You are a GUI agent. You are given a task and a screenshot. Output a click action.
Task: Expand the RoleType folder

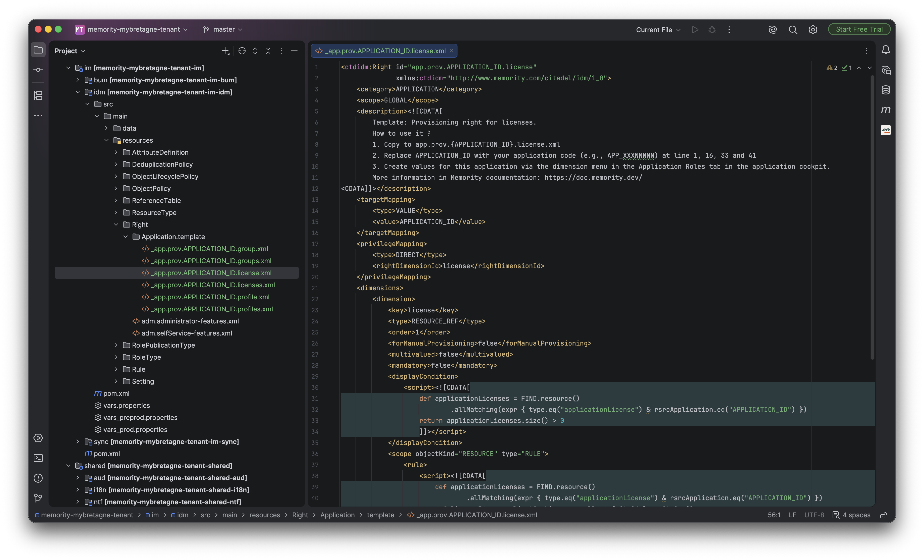pyautogui.click(x=116, y=357)
